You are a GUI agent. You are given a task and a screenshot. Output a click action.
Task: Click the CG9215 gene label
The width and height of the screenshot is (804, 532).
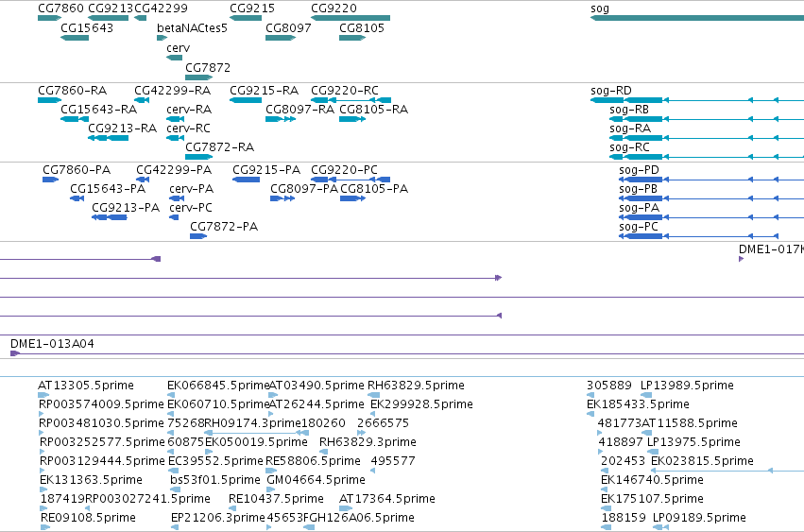[x=252, y=9]
